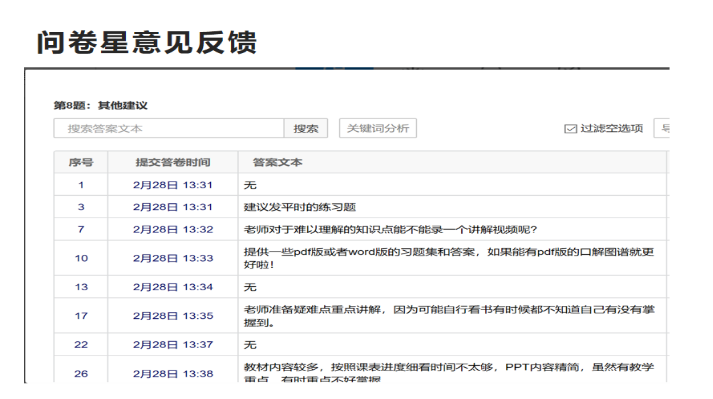Viewport: 713px width, 399px height.
Task: Click the 答案文本 column header
Action: tap(277, 162)
